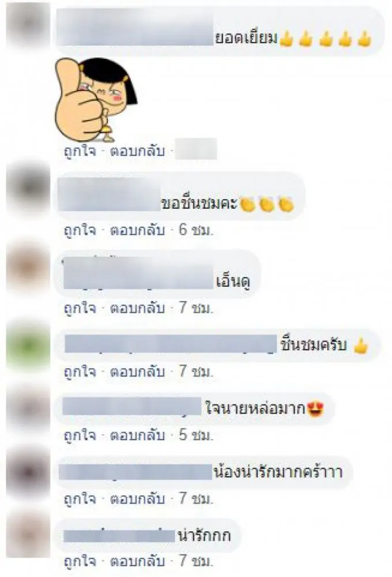
Task: Open the green avatar next to ชื่นชมครับ comment
Action: [x=28, y=346]
